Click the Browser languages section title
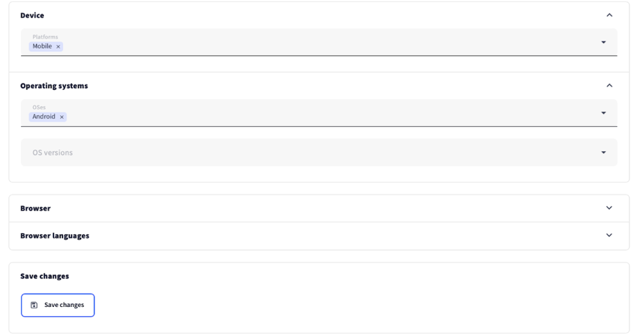 55,236
